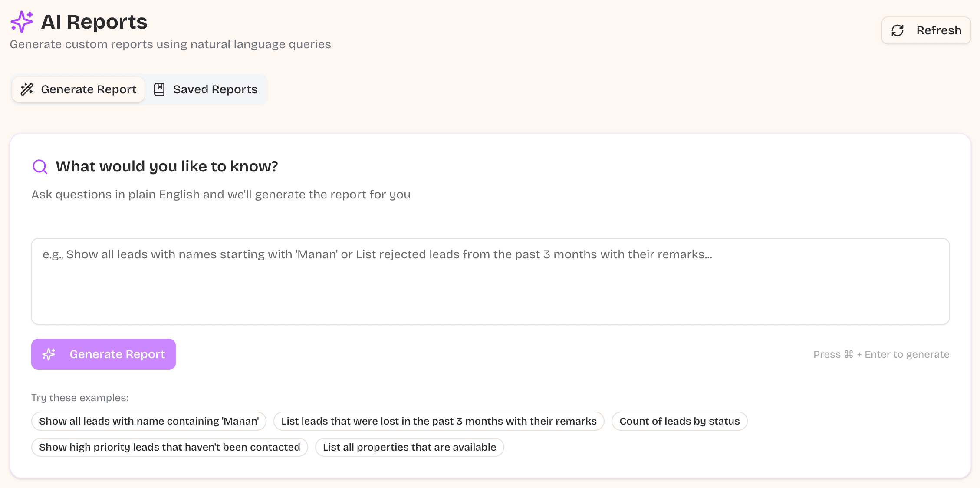Choose example about leads containing 'Manan'
Viewport: 980px width, 488px height.
click(x=148, y=421)
